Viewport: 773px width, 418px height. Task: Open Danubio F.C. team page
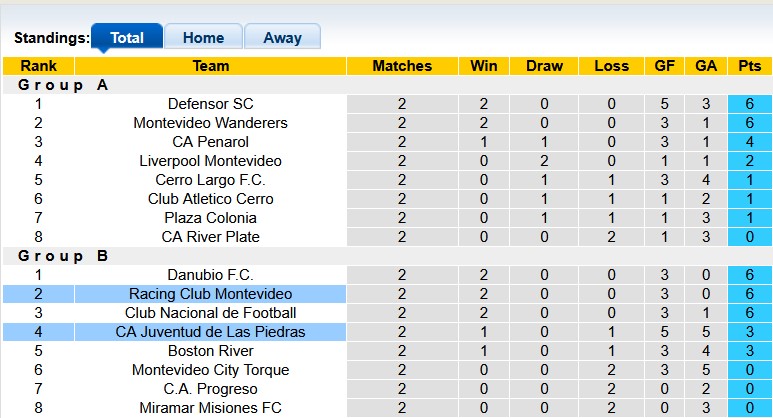210,275
